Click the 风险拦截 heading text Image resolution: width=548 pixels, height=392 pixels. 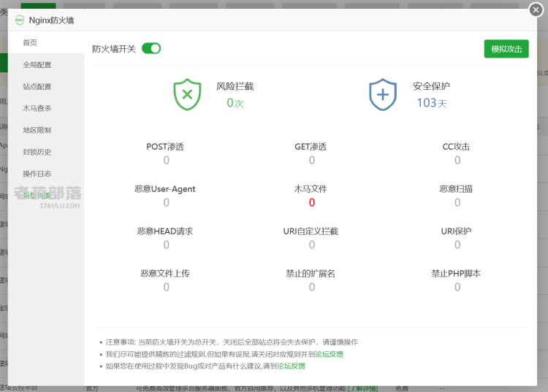235,86
